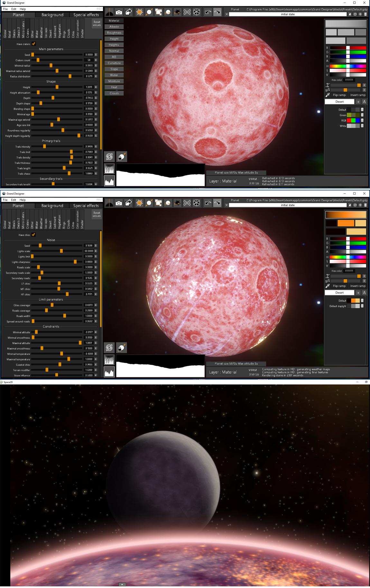Viewport: 370px width, 588px height.
Task: Adjust the Cities coverage slider
Action: (57, 305)
